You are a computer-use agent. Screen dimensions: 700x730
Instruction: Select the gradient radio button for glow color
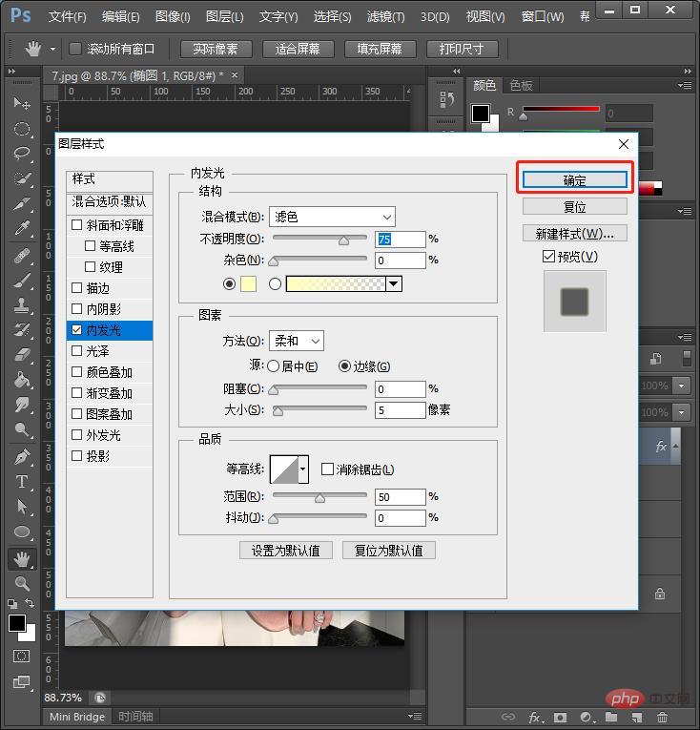[275, 283]
